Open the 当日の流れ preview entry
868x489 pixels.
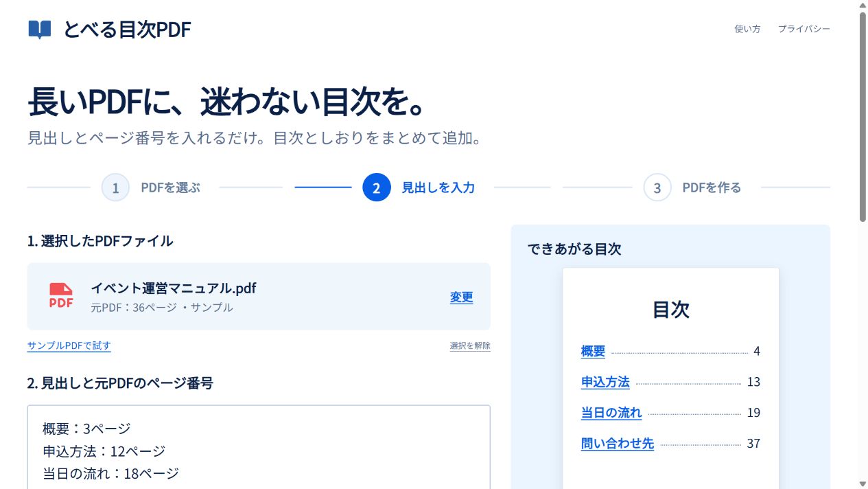pyautogui.click(x=611, y=413)
